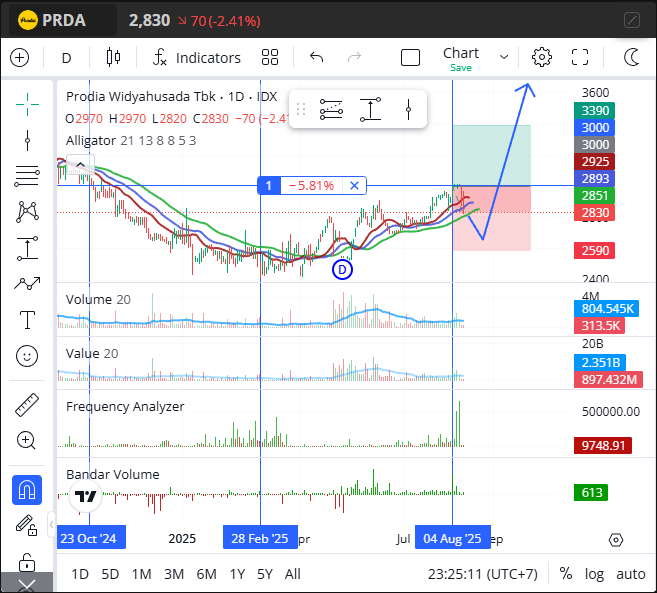Open the Indicators dialog
This screenshot has height=593, width=657.
coord(197,57)
